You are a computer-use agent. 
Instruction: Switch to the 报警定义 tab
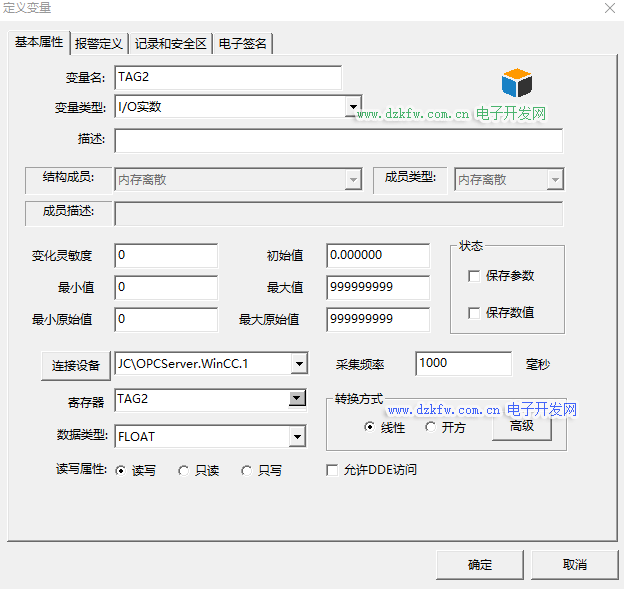click(x=99, y=43)
